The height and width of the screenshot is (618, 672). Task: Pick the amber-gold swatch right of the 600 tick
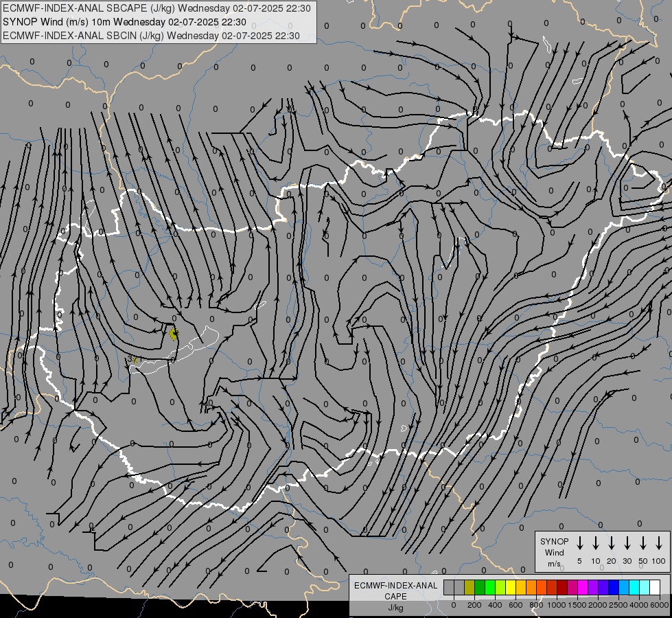point(521,587)
